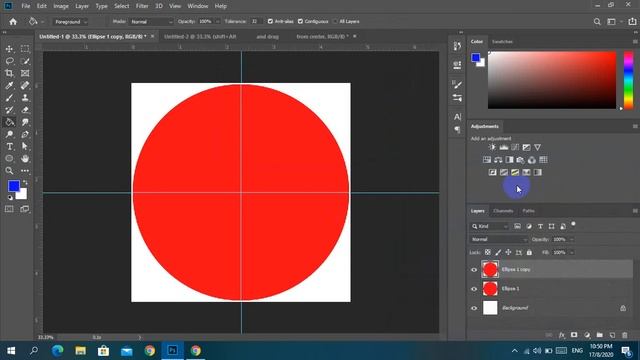The image size is (640, 360).
Task: Select the Move tool
Action: (9, 49)
